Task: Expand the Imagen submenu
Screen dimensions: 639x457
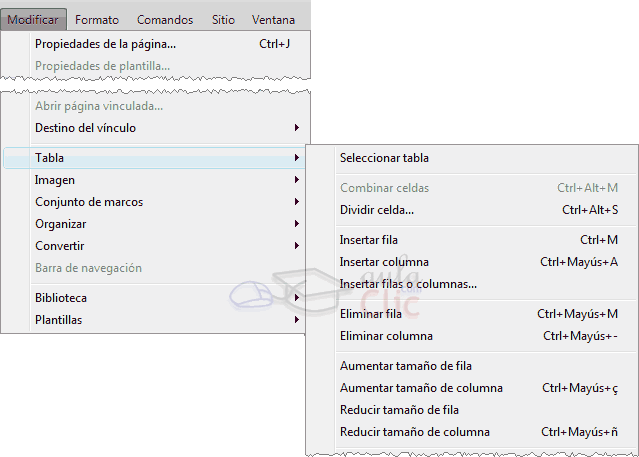Action: [55, 180]
